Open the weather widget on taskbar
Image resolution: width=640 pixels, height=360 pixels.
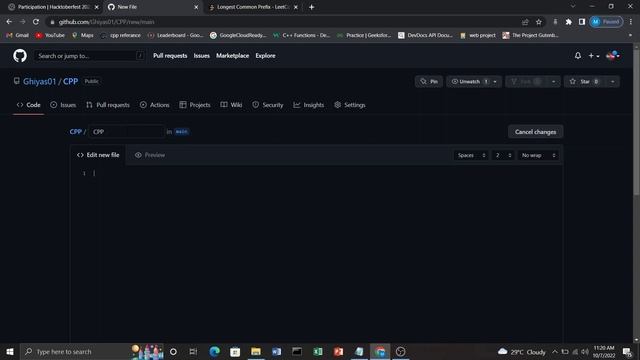pos(522,351)
